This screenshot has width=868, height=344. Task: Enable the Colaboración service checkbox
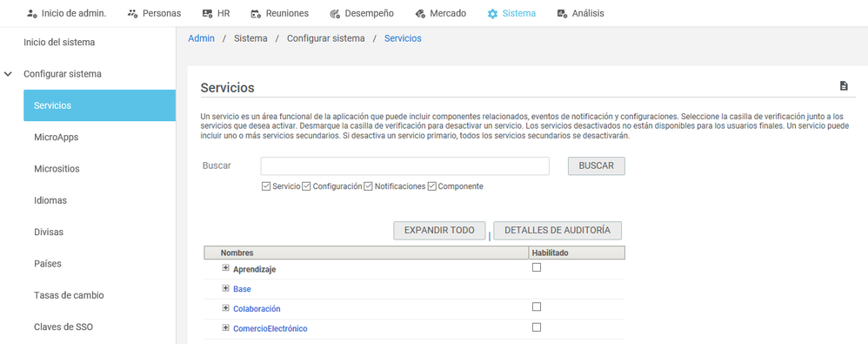tap(537, 307)
